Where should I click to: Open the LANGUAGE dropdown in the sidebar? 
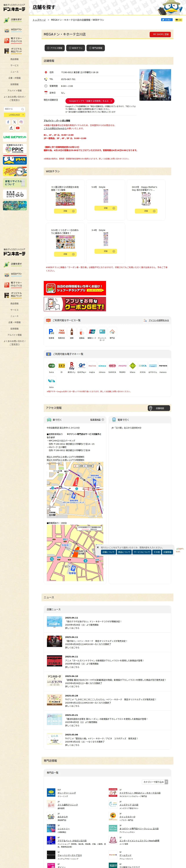[14, 115]
